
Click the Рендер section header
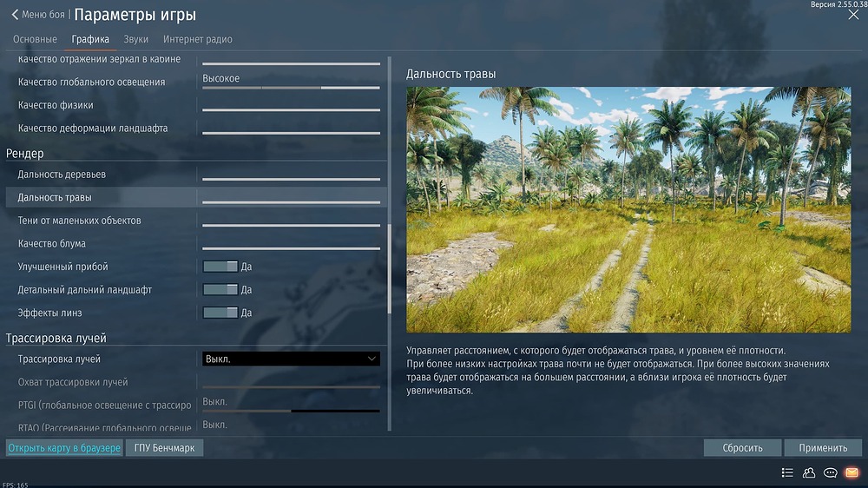coord(25,154)
